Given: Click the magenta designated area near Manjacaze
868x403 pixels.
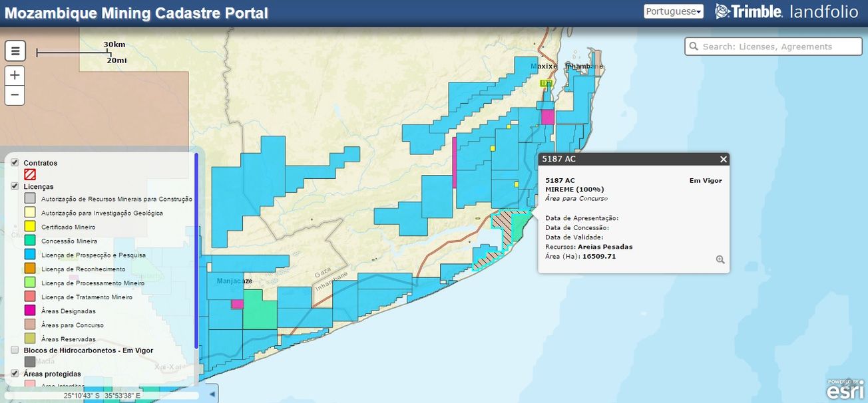Looking at the screenshot, I should (237, 304).
